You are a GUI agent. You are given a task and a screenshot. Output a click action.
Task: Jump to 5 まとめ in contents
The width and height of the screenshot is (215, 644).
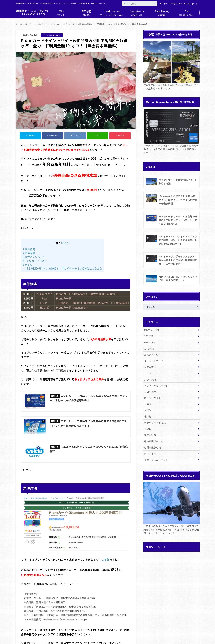[x=27, y=264]
